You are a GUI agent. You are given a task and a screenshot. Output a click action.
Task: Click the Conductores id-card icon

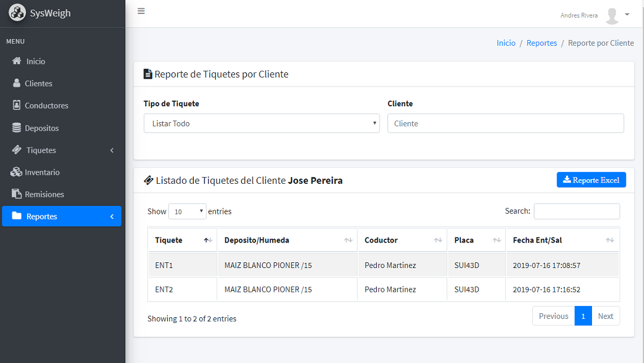(x=16, y=105)
